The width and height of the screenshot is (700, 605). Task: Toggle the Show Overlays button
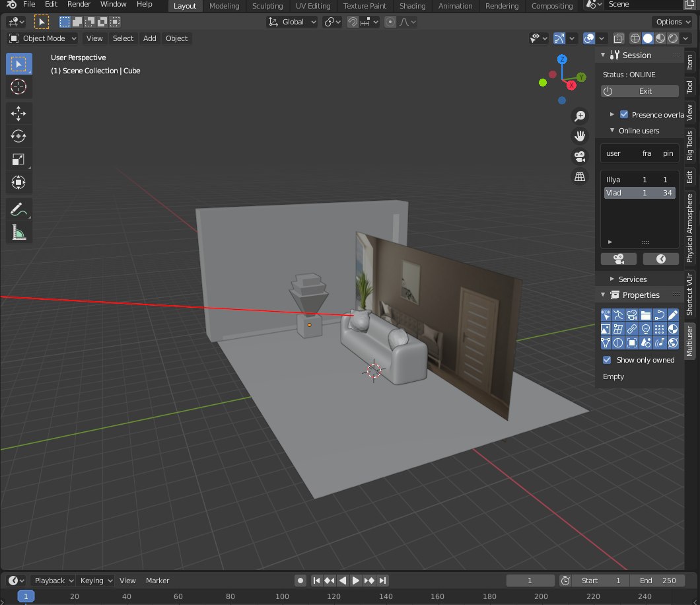589,38
